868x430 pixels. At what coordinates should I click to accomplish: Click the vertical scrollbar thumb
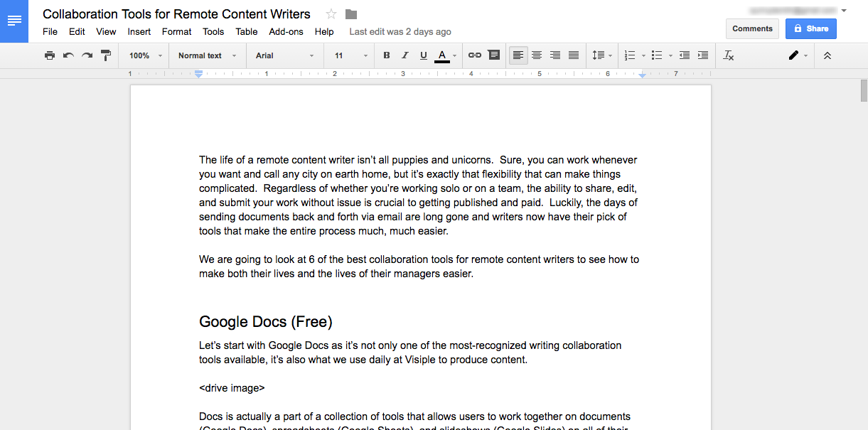(x=864, y=91)
